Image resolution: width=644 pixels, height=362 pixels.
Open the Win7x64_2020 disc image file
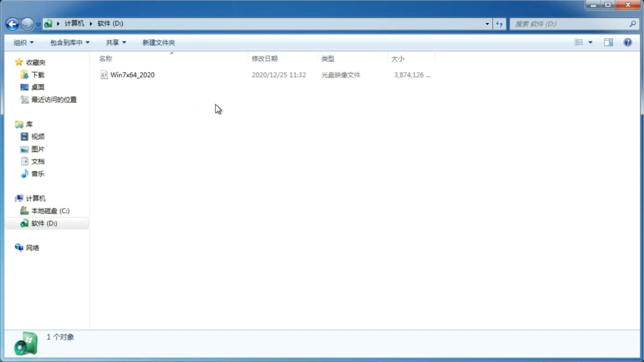point(132,75)
